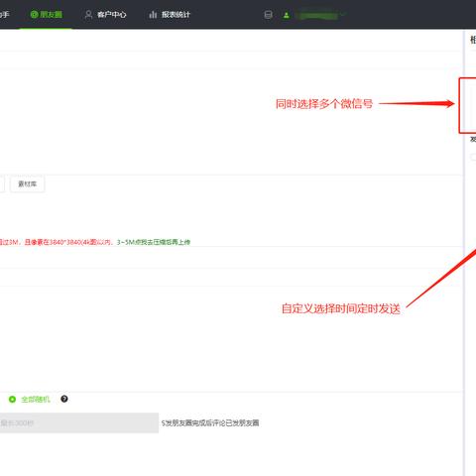Toggle the switch at the right panel edge
Image resolution: width=476 pixels, height=476 pixels.
click(473, 158)
